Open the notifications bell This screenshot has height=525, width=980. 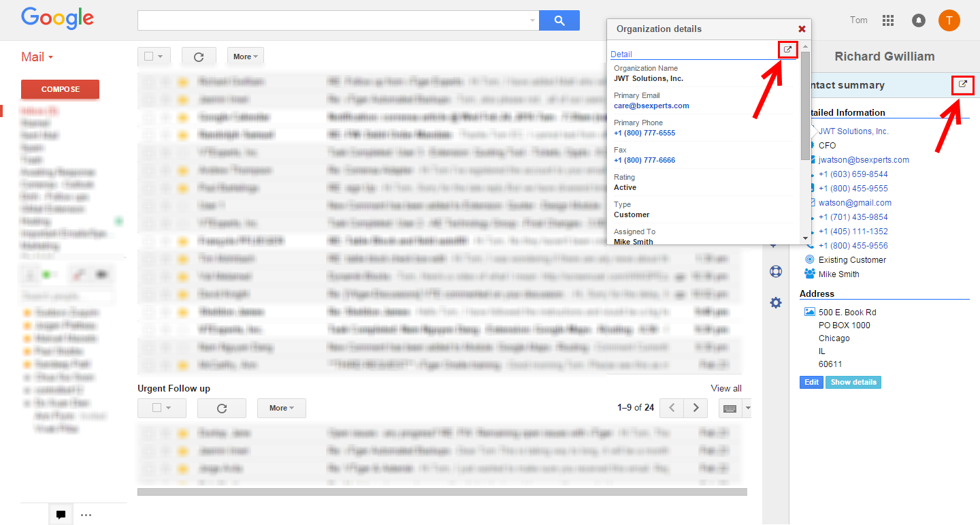coord(919,20)
